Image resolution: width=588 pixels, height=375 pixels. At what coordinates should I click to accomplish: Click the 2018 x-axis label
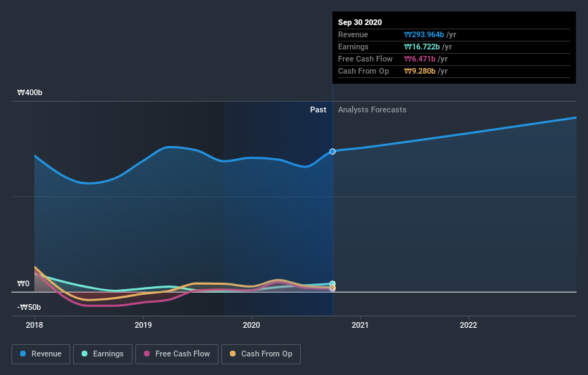34,325
